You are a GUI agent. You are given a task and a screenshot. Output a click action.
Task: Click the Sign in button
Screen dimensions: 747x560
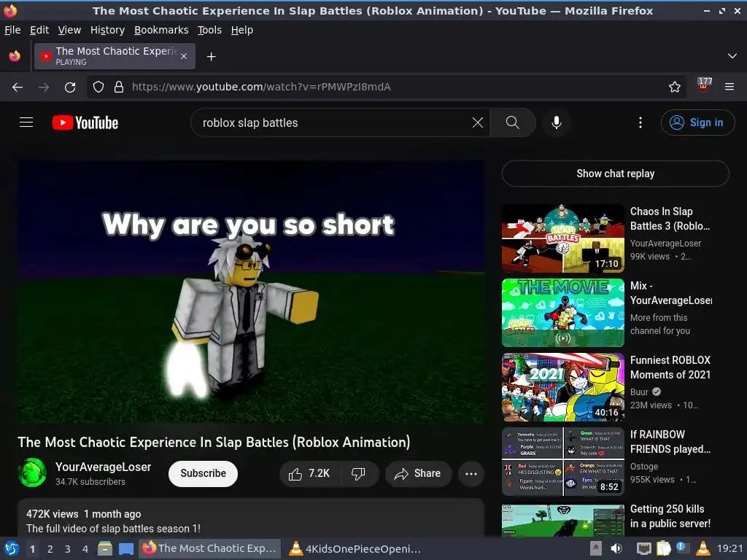[x=697, y=122]
